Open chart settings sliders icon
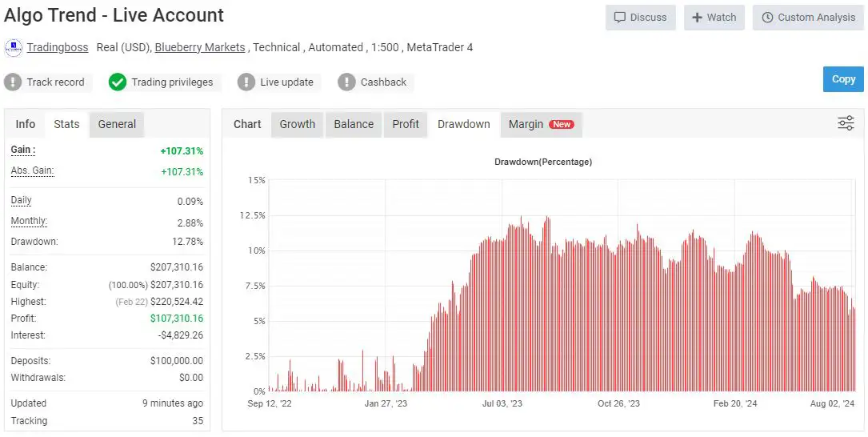This screenshot has height=437, width=868. [x=846, y=123]
